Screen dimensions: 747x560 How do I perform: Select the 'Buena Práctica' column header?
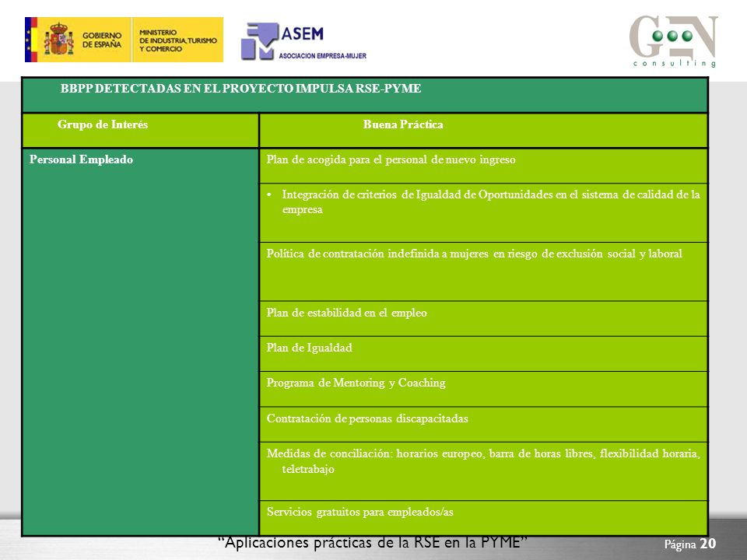click(x=483, y=131)
